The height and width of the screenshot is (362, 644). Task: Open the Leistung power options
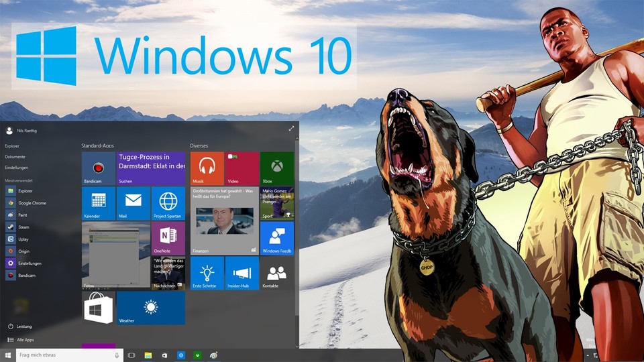(24, 326)
